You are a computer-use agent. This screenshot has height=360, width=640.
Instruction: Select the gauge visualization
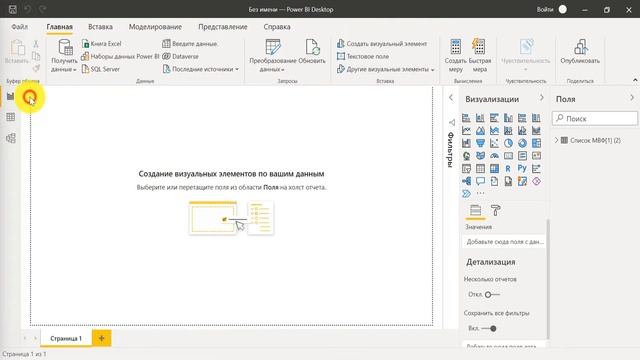click(494, 156)
